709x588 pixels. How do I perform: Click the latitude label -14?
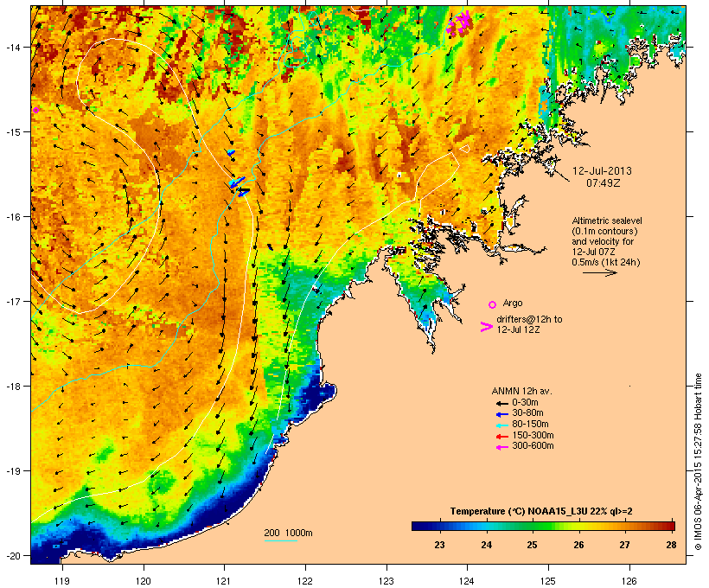pos(13,47)
